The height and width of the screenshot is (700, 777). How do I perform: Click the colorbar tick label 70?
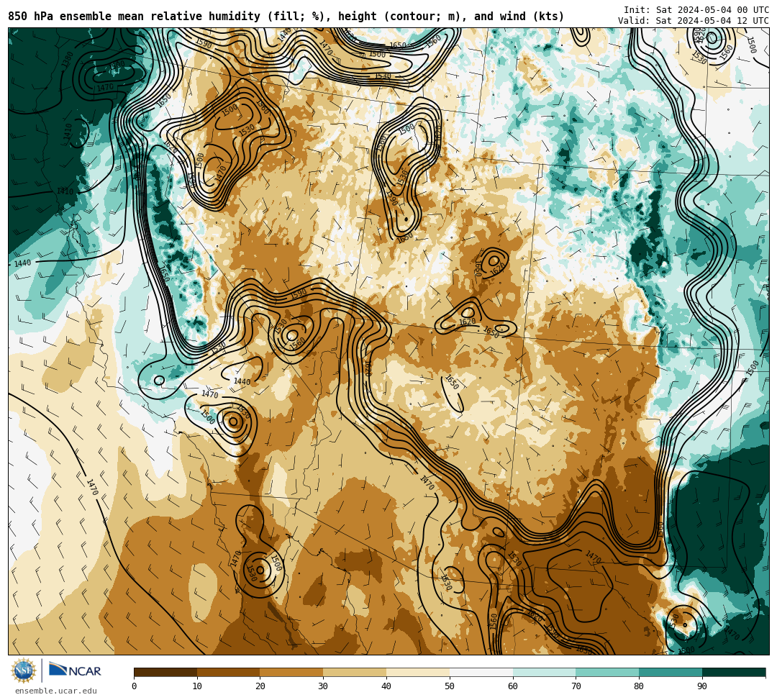[x=576, y=686]
